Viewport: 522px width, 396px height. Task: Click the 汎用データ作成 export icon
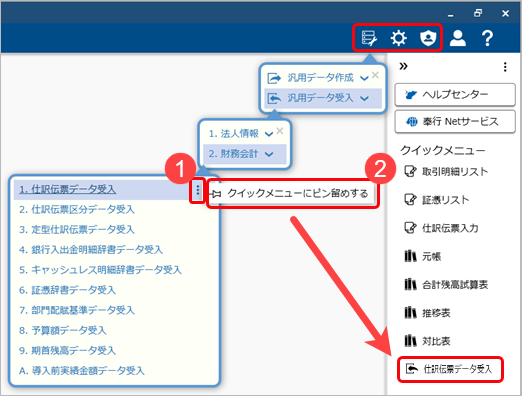(x=274, y=78)
